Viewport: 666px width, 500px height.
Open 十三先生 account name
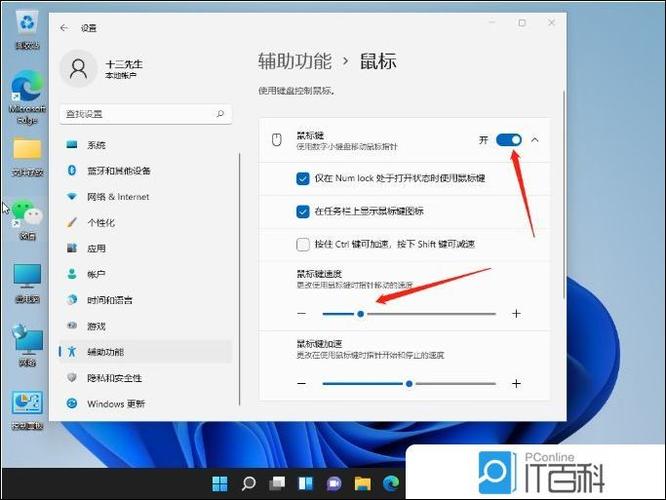124,64
